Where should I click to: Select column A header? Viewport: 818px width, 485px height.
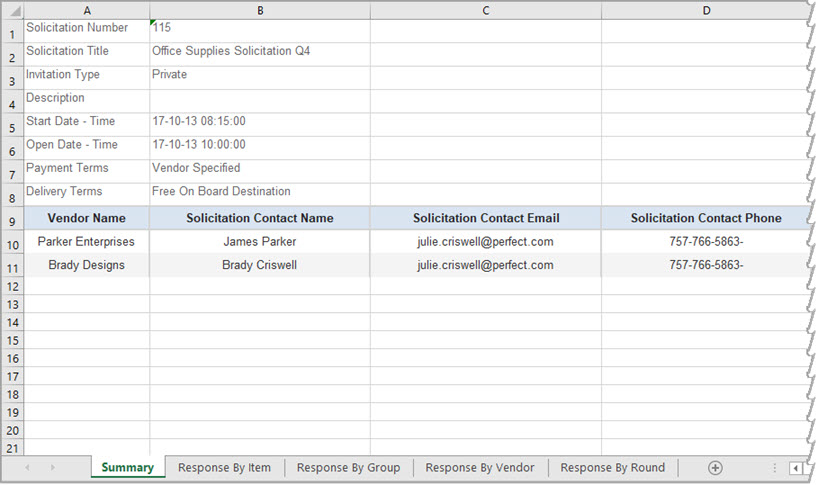click(87, 10)
